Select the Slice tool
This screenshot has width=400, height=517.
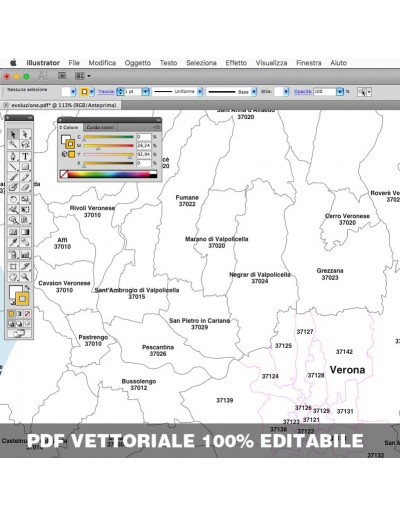click(25, 266)
